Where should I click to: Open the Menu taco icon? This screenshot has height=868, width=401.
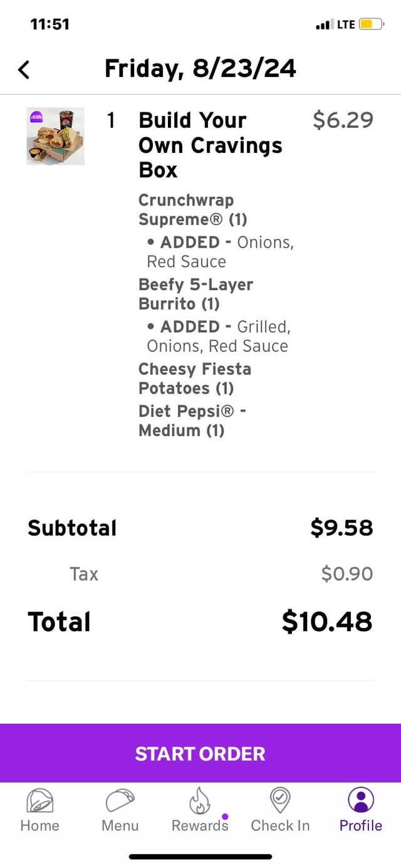120,800
